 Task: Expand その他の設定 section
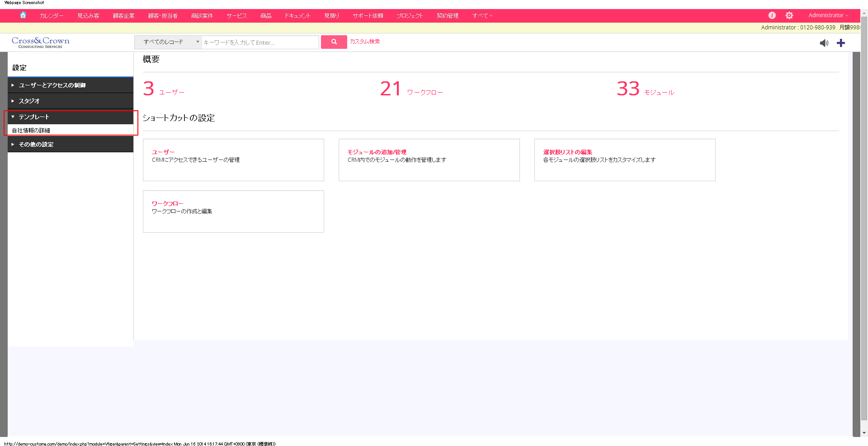(x=36, y=144)
